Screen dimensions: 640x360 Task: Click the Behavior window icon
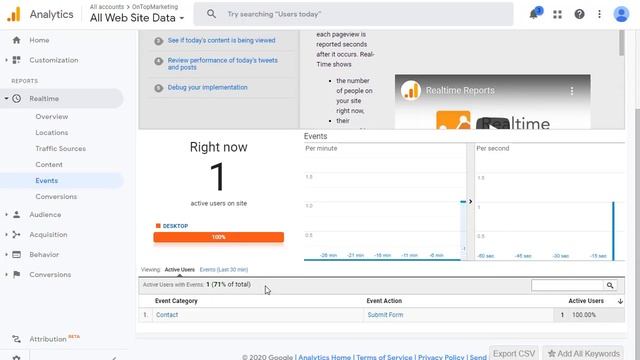[x=16, y=254]
